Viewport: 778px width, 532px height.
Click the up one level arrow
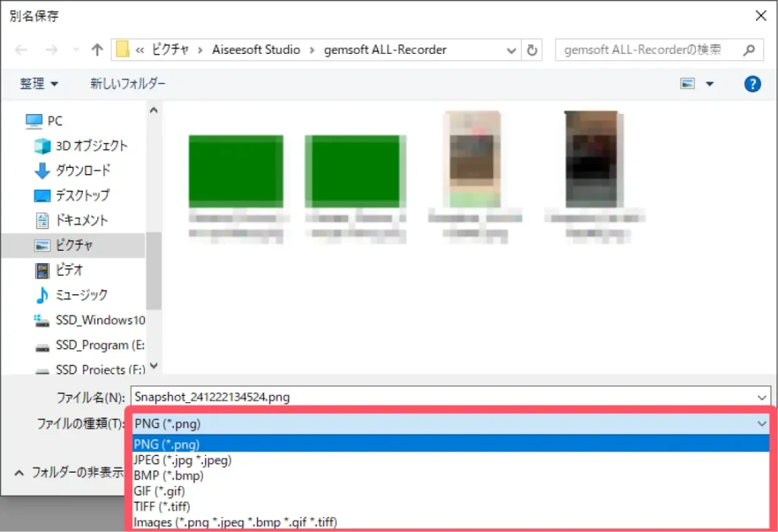(x=96, y=50)
